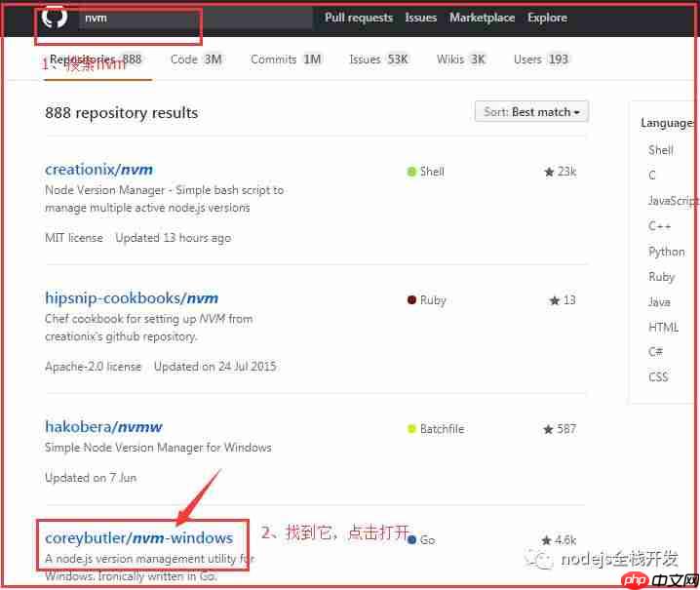Viewport: 700px width, 590px height.
Task: Filter results by Java language
Action: tap(659, 302)
